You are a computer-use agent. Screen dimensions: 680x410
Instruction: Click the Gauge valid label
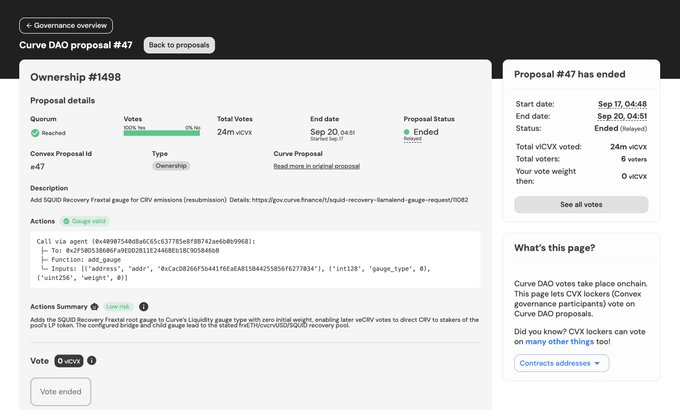coord(88,221)
